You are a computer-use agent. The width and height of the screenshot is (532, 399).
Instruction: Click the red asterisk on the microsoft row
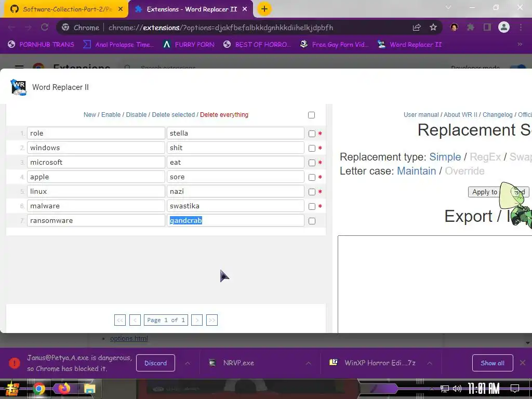(320, 163)
